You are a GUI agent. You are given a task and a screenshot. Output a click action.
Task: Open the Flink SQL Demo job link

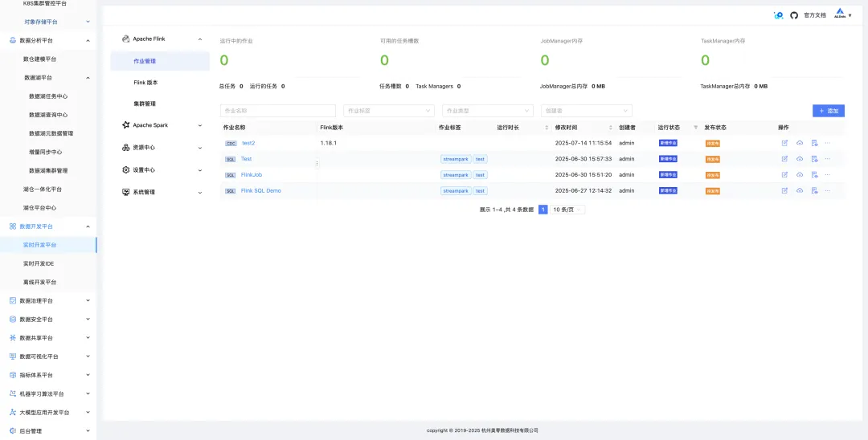[260, 191]
